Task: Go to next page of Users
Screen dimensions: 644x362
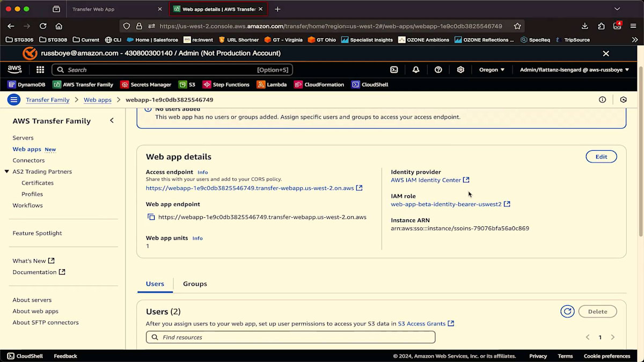Action: 613,337
